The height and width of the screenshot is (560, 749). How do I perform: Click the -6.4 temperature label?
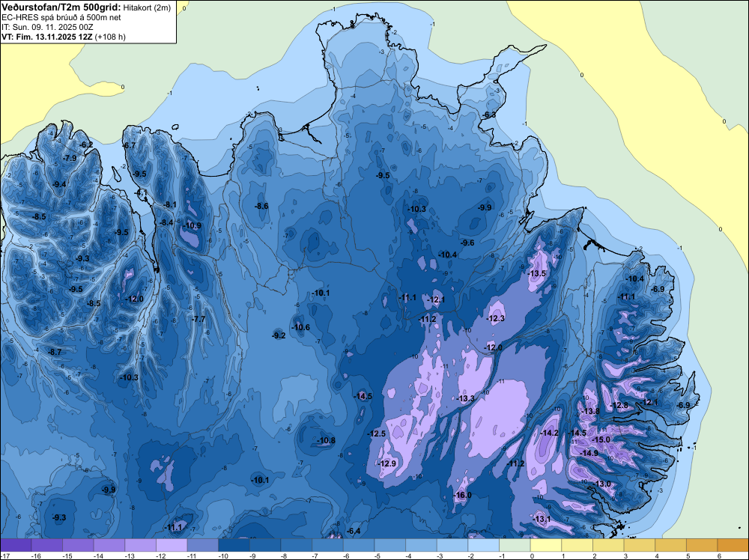point(354,530)
